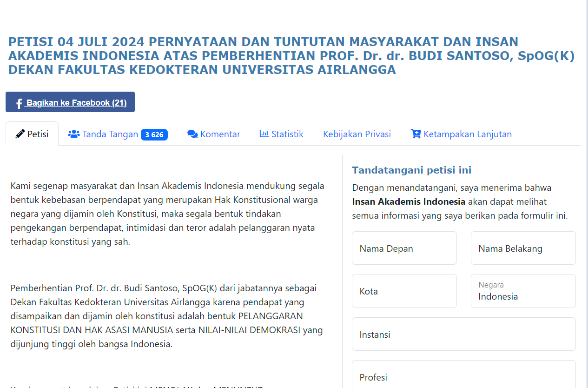Click the bar chart icon beside Statistik
This screenshot has width=588, height=388.
(x=263, y=134)
